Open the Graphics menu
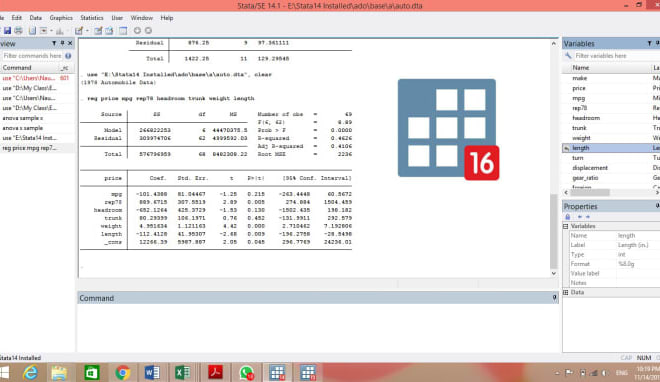 (61, 18)
